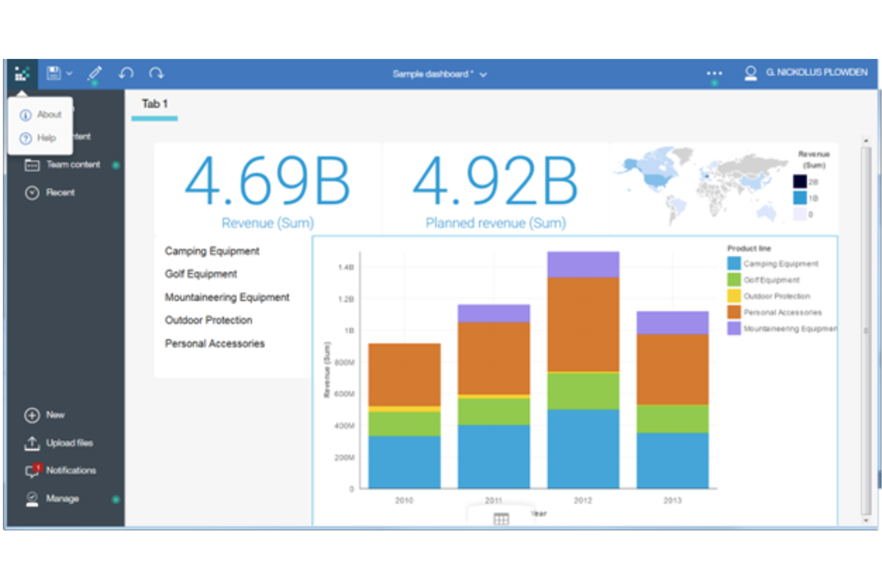Open the Help menu entry
882x588 pixels.
pos(46,138)
